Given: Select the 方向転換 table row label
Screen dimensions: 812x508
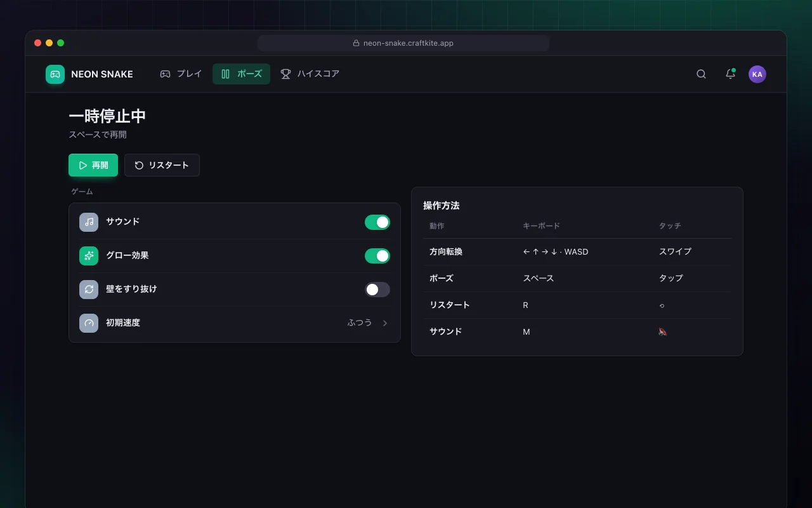Looking at the screenshot, I should [x=446, y=252].
